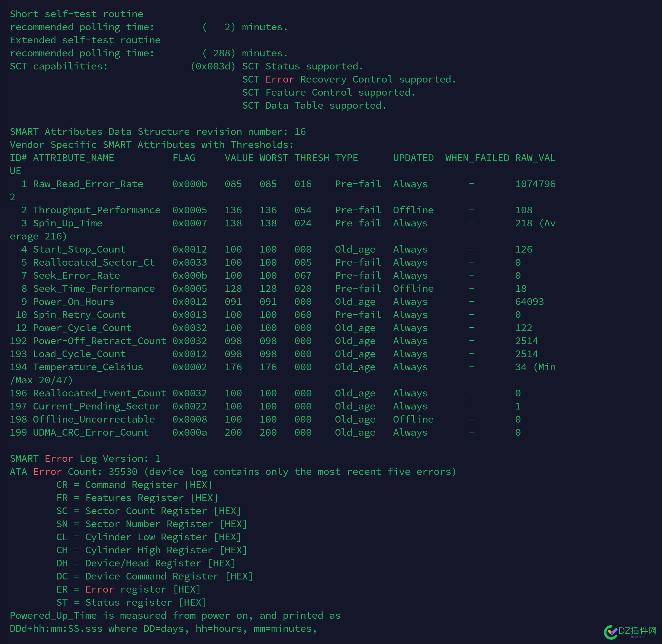Image resolution: width=662 pixels, height=644 pixels.
Task: Click 'CH = Cylinder High Register [HEX]' line
Action: point(151,550)
